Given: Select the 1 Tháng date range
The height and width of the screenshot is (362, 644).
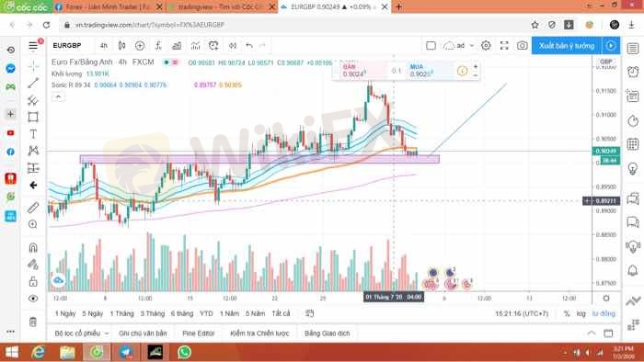Looking at the screenshot, I should click(x=121, y=313).
